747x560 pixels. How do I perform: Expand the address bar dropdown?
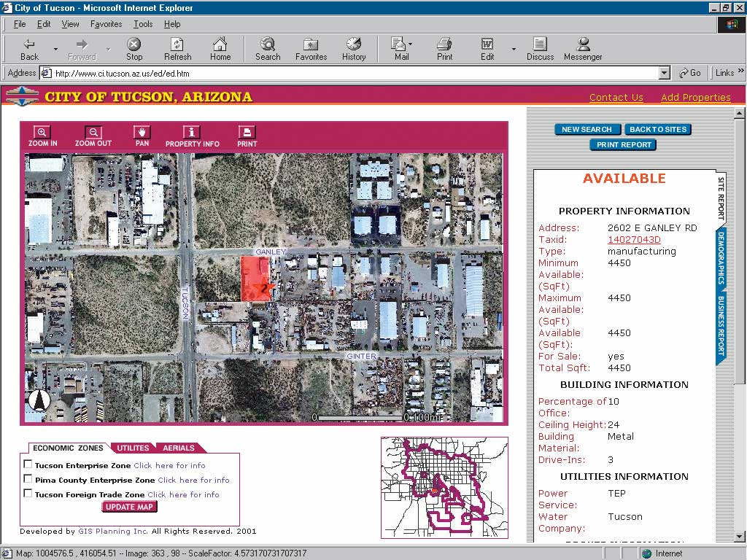(x=665, y=73)
